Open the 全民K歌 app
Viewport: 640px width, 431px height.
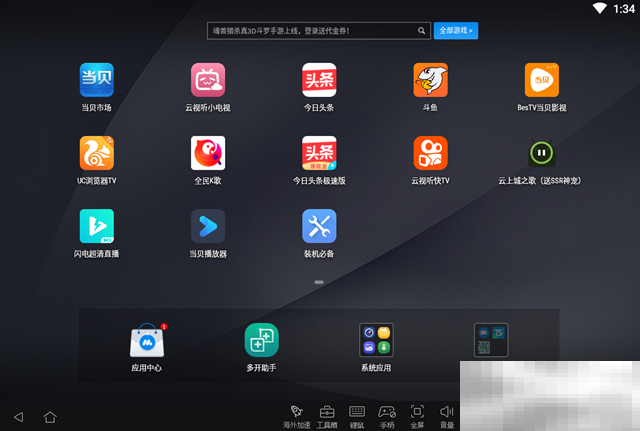[x=208, y=153]
